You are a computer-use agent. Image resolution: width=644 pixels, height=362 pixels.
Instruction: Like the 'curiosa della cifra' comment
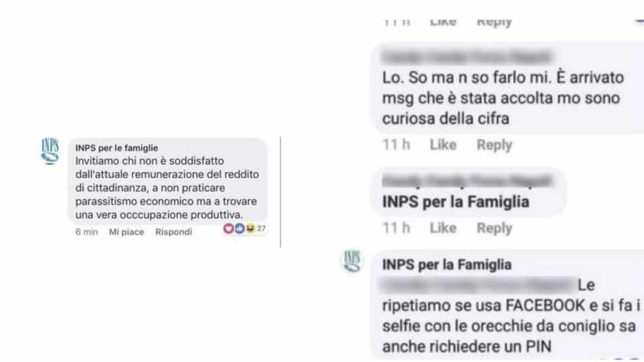[x=443, y=145]
